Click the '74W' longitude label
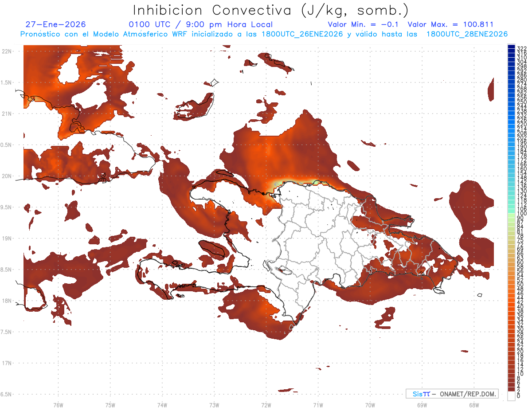The image size is (532, 411). (162, 405)
